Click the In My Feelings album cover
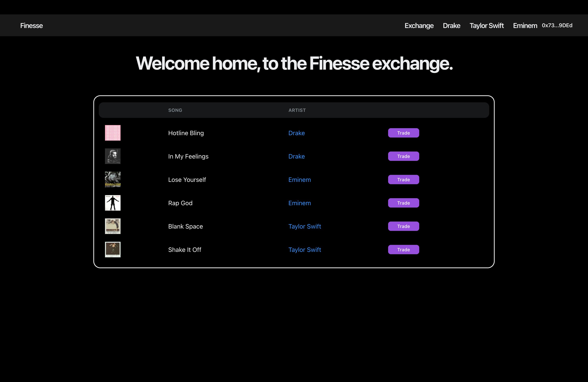Image resolution: width=588 pixels, height=382 pixels. click(x=113, y=156)
